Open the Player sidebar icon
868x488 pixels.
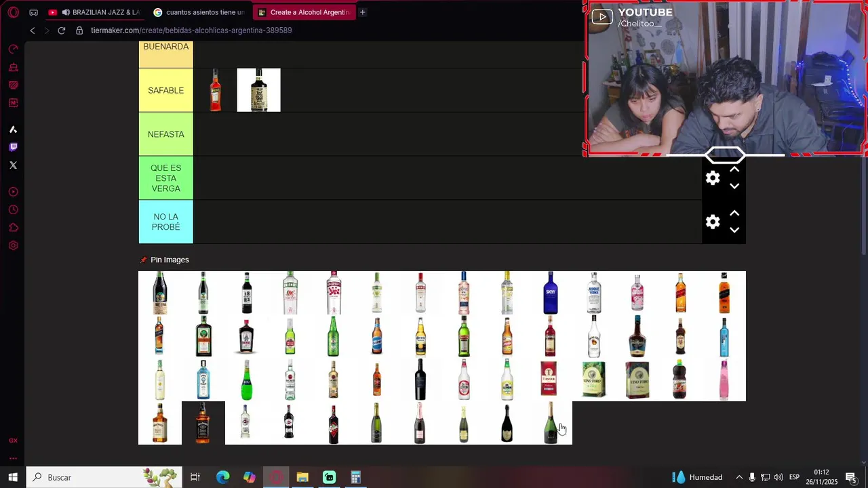pyautogui.click(x=13, y=192)
